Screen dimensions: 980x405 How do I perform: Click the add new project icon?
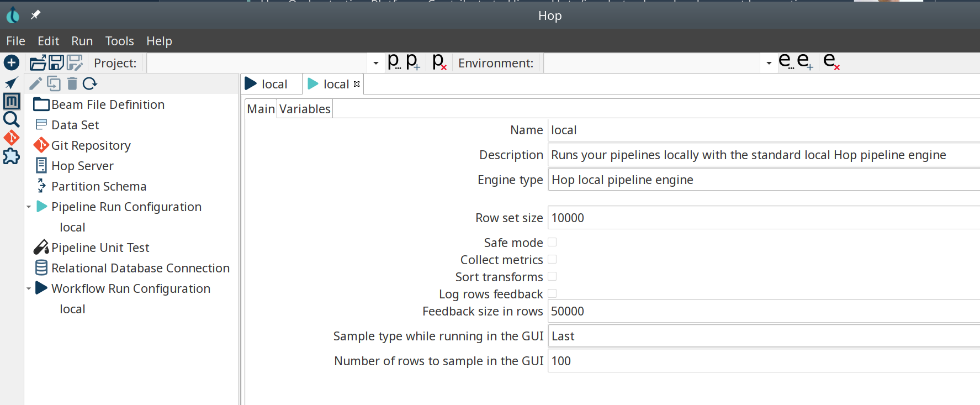413,62
